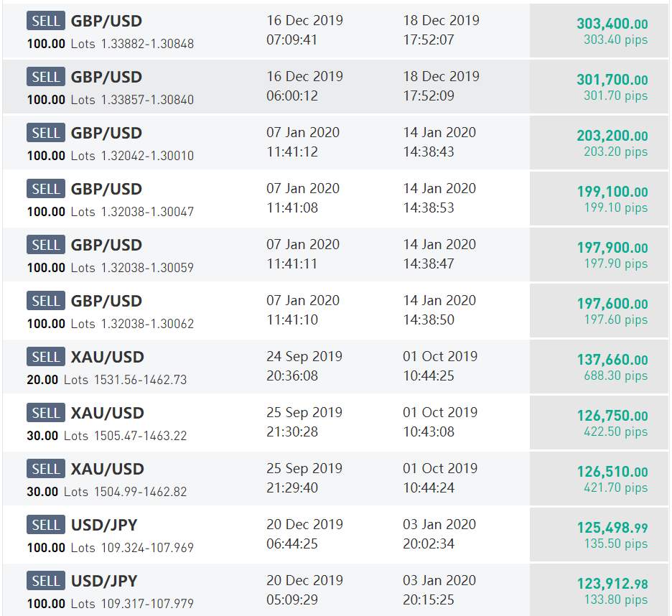Image resolution: width=672 pixels, height=616 pixels.
Task: Open the XAU/USD pair priced 1531.56-1462.73
Action: tap(107, 357)
